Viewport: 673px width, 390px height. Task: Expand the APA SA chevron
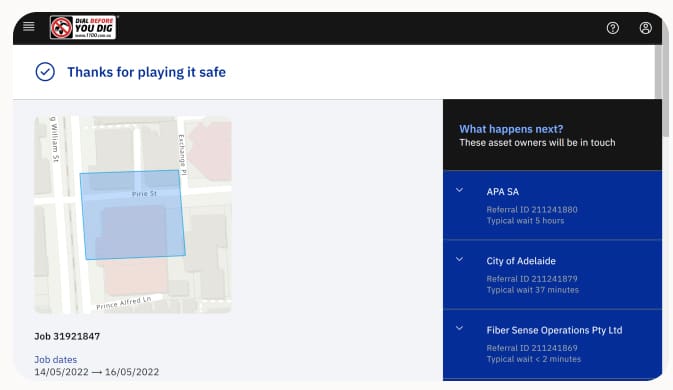459,190
